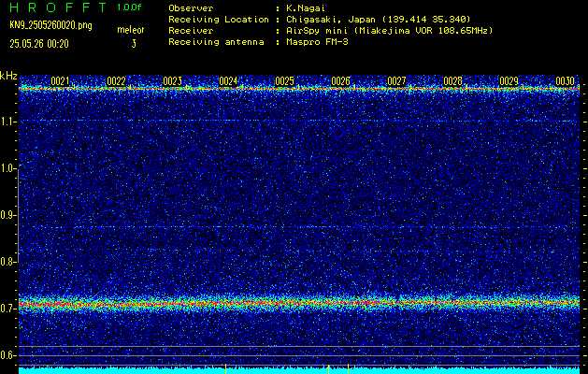Click the Observer label
Image resolution: width=588 pixels, height=374 pixels.
191,8
